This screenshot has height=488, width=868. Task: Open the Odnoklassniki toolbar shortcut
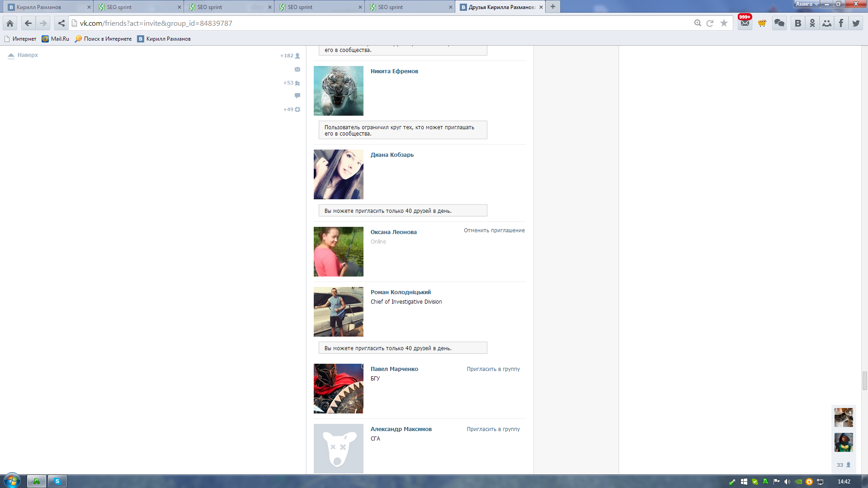[x=812, y=23]
